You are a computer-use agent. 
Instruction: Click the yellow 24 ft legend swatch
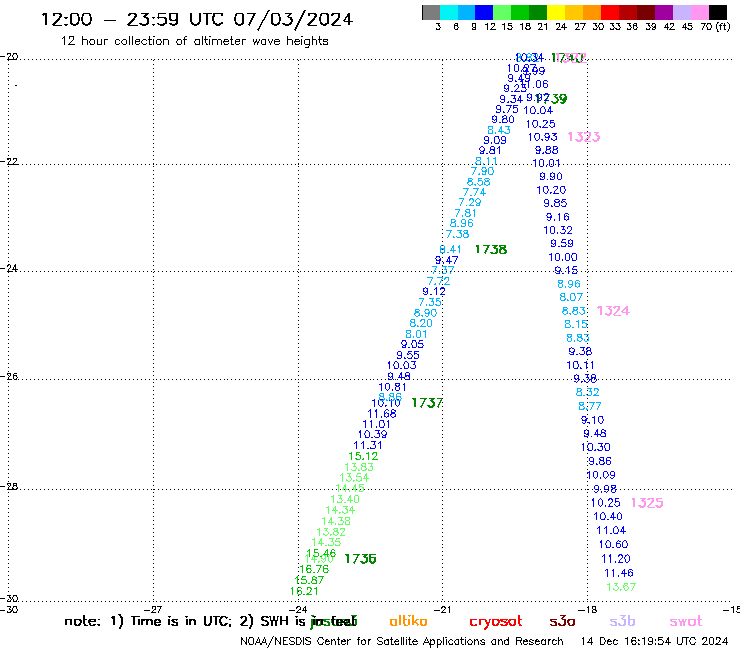coord(556,12)
